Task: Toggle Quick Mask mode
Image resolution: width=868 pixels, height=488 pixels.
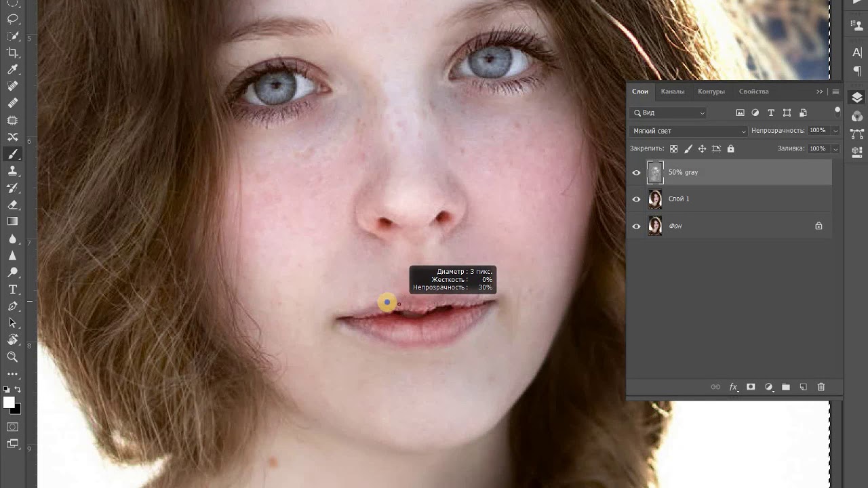Action: click(x=12, y=427)
